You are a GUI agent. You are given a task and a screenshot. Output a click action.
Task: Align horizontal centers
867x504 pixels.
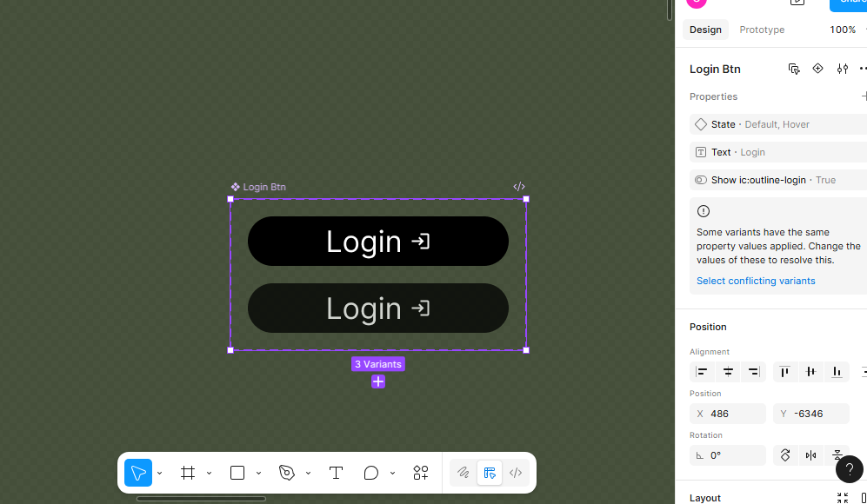click(728, 372)
